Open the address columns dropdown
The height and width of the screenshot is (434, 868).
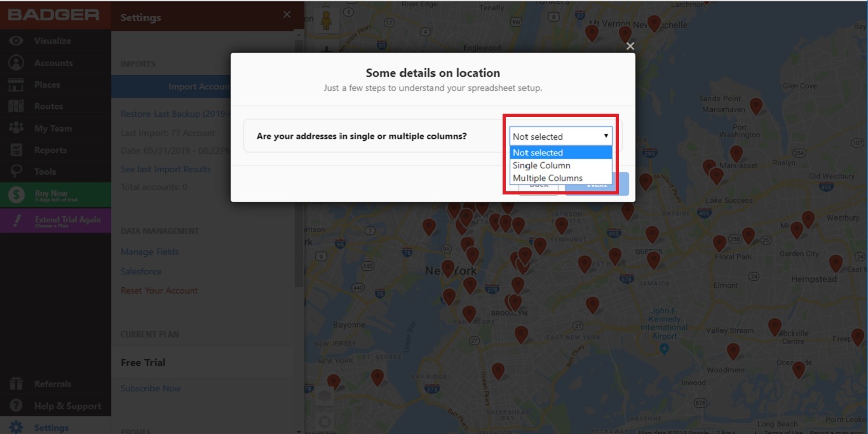pos(560,136)
